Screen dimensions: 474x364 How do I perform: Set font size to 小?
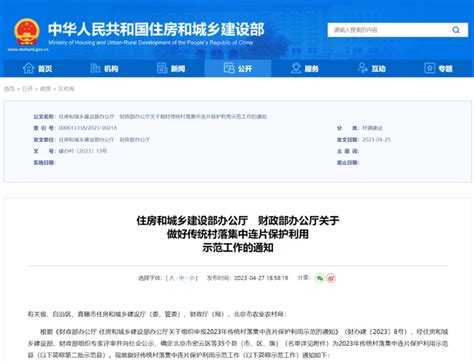click(x=192, y=278)
